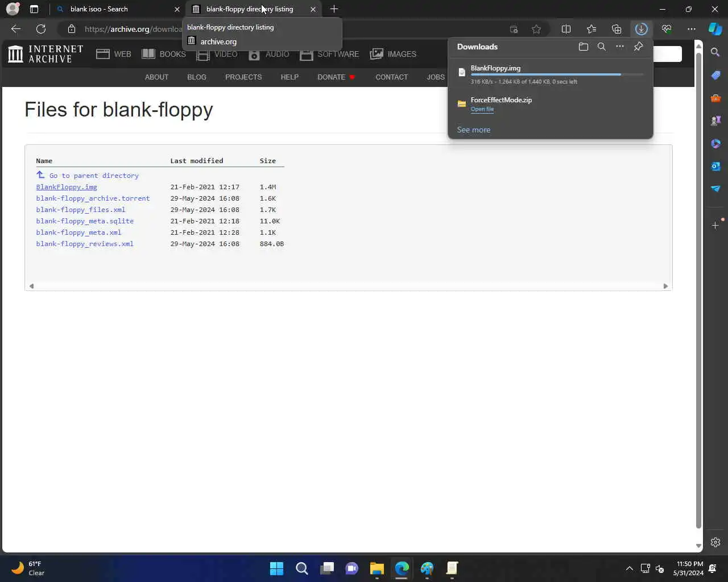Image resolution: width=728 pixels, height=582 pixels.
Task: Open browser essentials heart icon
Action: 667,29
